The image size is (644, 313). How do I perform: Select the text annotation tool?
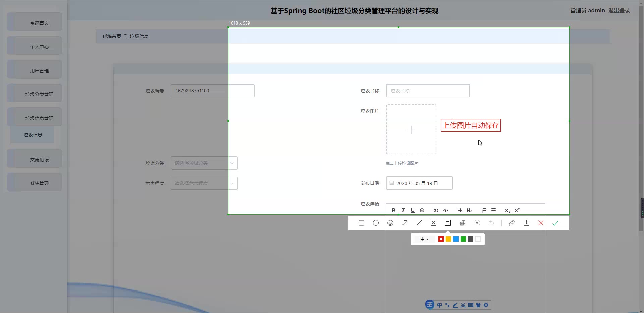click(448, 223)
